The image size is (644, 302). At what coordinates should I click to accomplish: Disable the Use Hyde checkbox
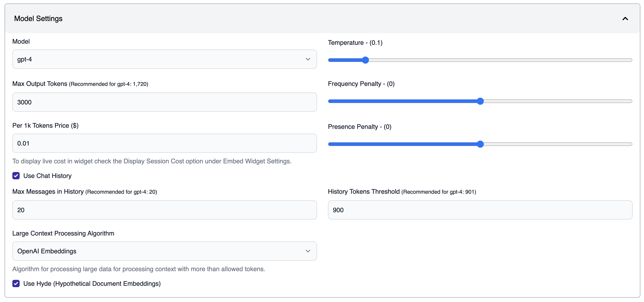click(16, 283)
